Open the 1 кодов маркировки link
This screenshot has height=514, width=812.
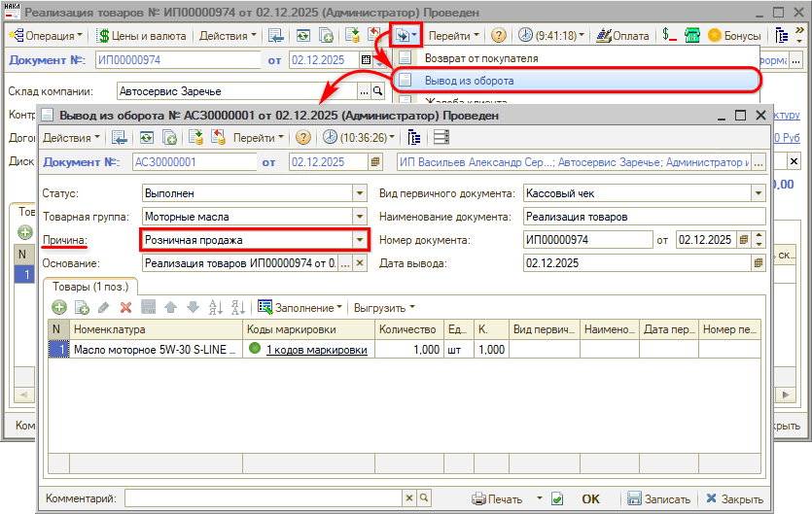point(316,350)
